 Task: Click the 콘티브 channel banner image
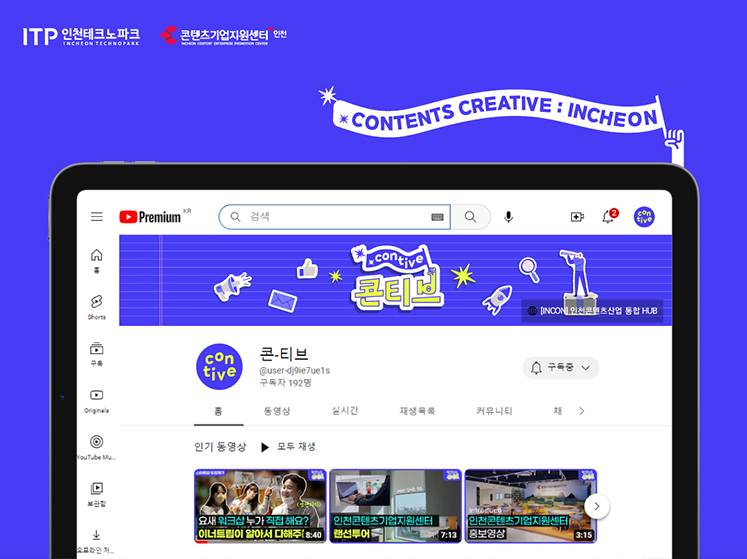pos(395,280)
